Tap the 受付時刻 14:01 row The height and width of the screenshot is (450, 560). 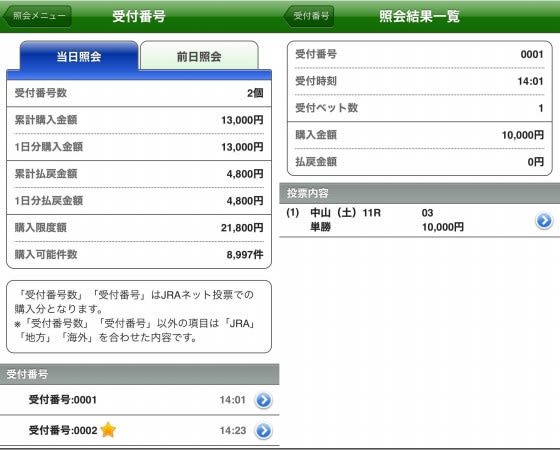(x=420, y=81)
